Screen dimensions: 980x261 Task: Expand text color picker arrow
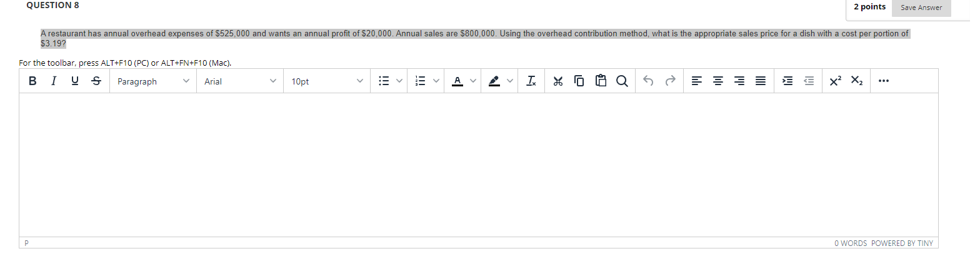pos(473,81)
